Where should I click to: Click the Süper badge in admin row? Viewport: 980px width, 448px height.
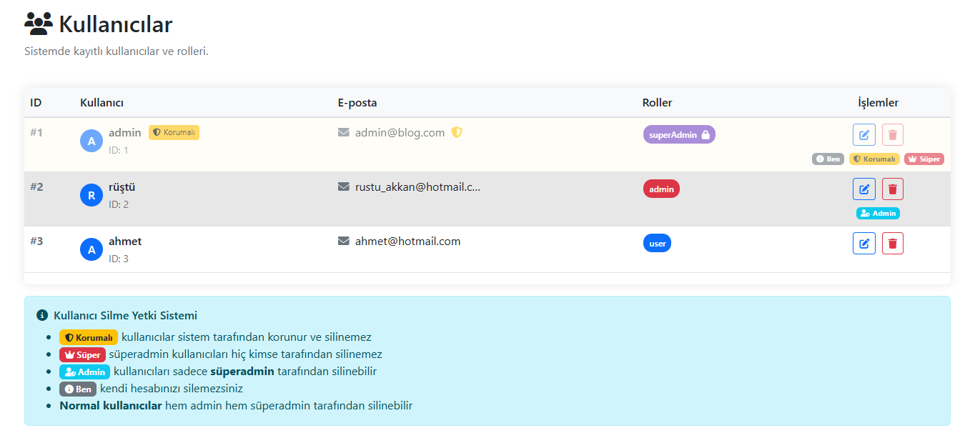[x=924, y=159]
